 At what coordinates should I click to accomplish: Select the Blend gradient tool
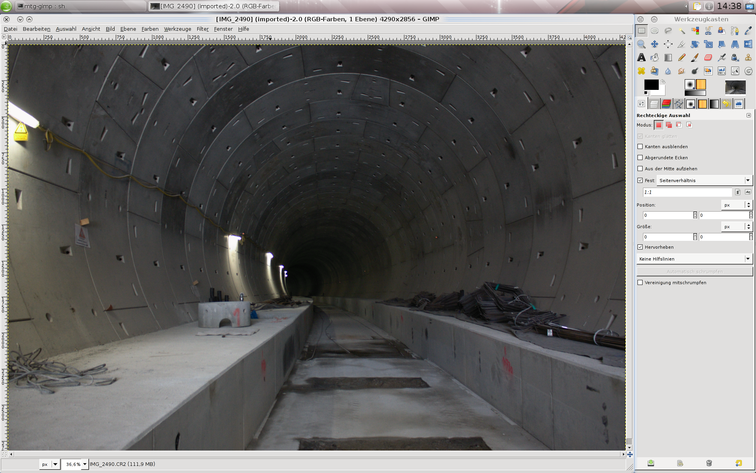[668, 57]
